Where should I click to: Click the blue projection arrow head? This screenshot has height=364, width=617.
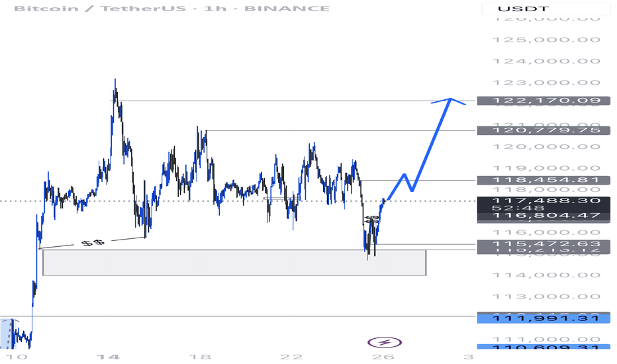pos(451,101)
